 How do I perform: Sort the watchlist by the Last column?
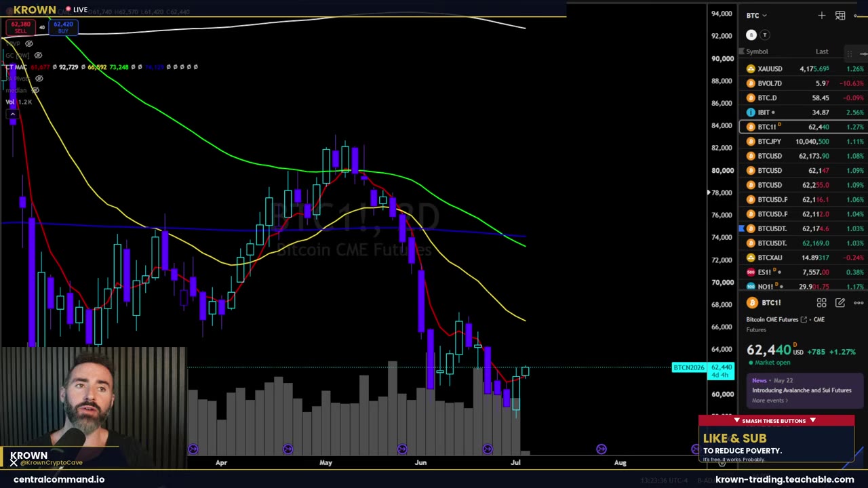coord(822,52)
